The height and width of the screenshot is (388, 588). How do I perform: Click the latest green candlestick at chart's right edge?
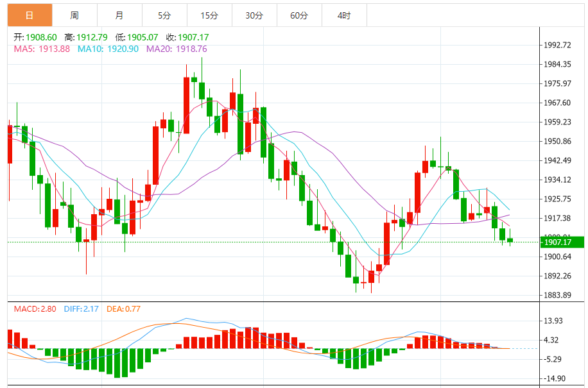pyautogui.click(x=510, y=240)
